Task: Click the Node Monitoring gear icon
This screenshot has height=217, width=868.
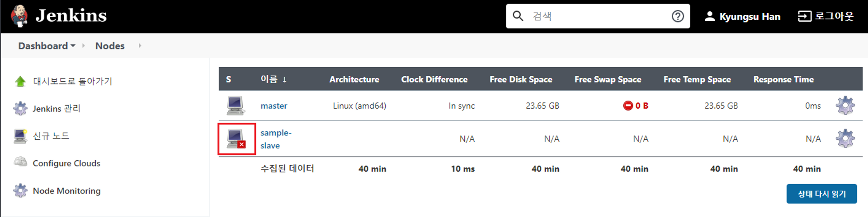Action: [20, 191]
